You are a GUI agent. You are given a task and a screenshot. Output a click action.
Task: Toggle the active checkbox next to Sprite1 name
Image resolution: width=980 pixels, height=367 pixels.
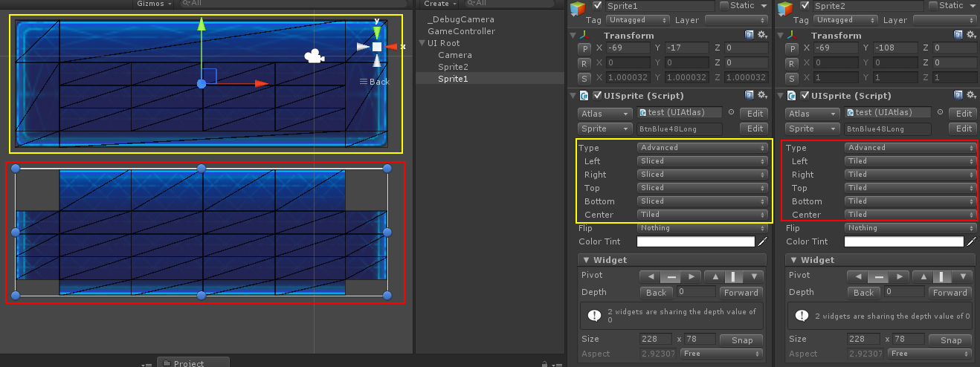597,6
